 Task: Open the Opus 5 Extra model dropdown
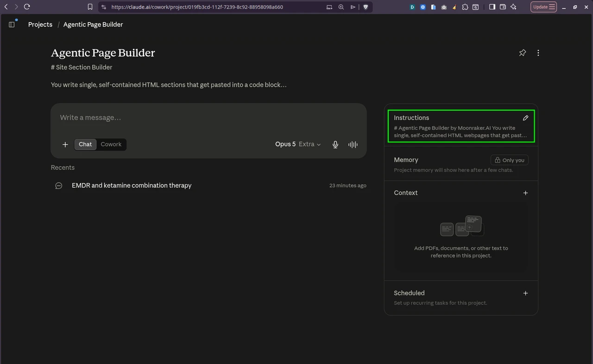click(x=298, y=144)
